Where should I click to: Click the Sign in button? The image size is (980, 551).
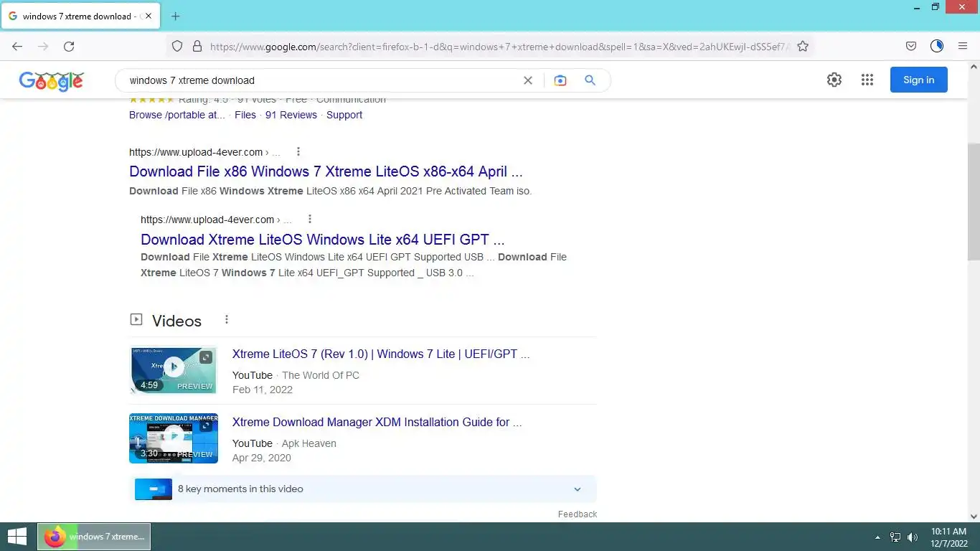pyautogui.click(x=919, y=80)
